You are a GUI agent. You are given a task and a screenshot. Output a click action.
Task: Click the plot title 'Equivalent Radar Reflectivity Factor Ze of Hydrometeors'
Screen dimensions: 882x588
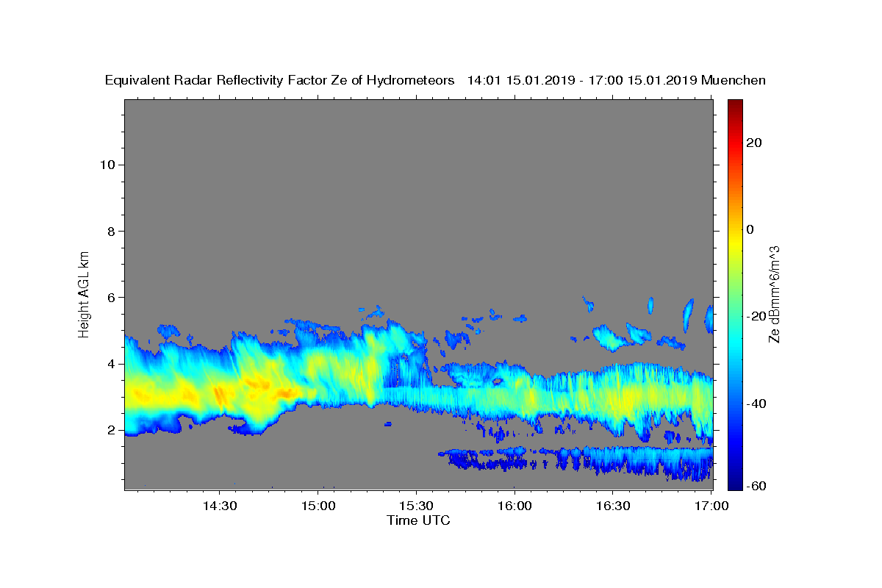280,80
